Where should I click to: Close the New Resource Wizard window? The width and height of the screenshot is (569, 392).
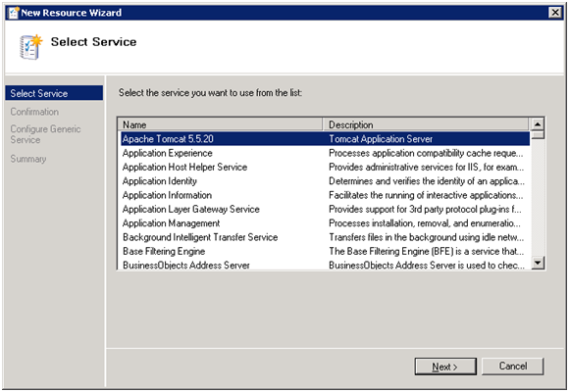tap(555, 13)
